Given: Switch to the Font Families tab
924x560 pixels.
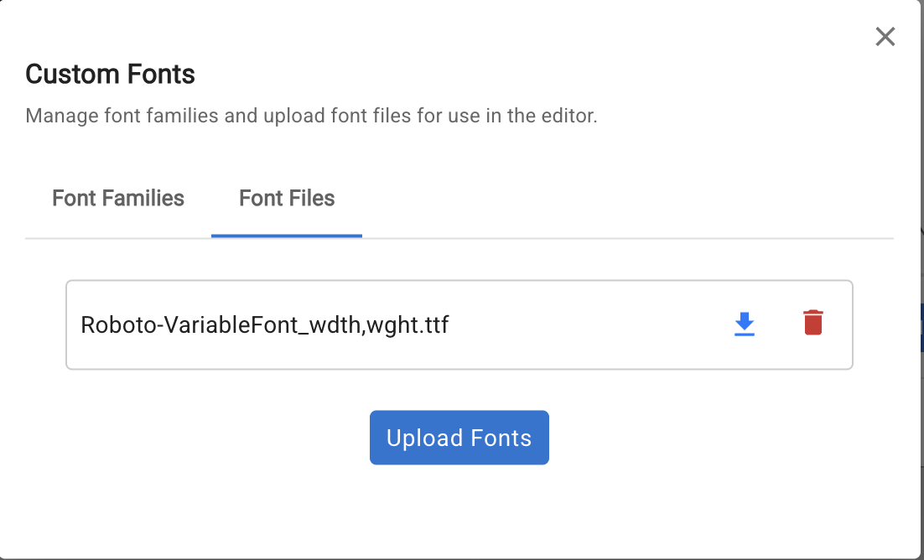Looking at the screenshot, I should (118, 199).
